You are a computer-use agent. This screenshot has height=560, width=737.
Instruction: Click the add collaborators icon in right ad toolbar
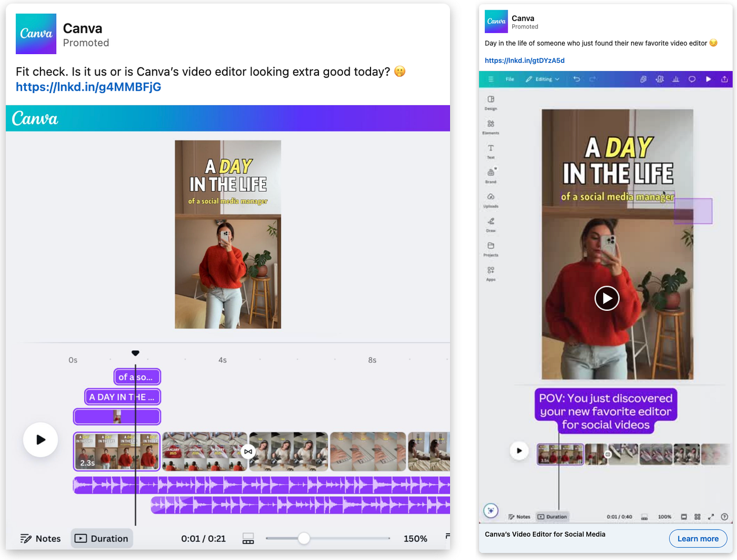point(660,79)
